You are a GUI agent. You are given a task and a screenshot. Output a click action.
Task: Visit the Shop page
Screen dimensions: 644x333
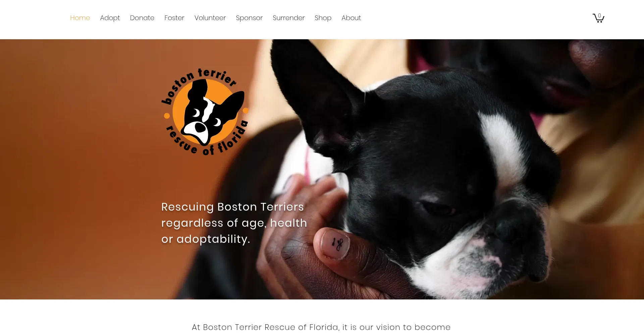323,18
